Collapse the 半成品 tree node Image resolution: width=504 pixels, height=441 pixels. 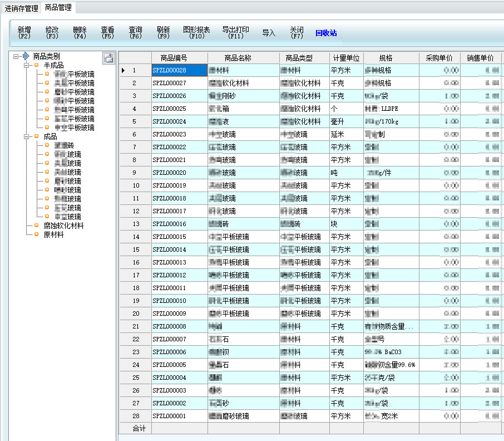pyautogui.click(x=26, y=65)
